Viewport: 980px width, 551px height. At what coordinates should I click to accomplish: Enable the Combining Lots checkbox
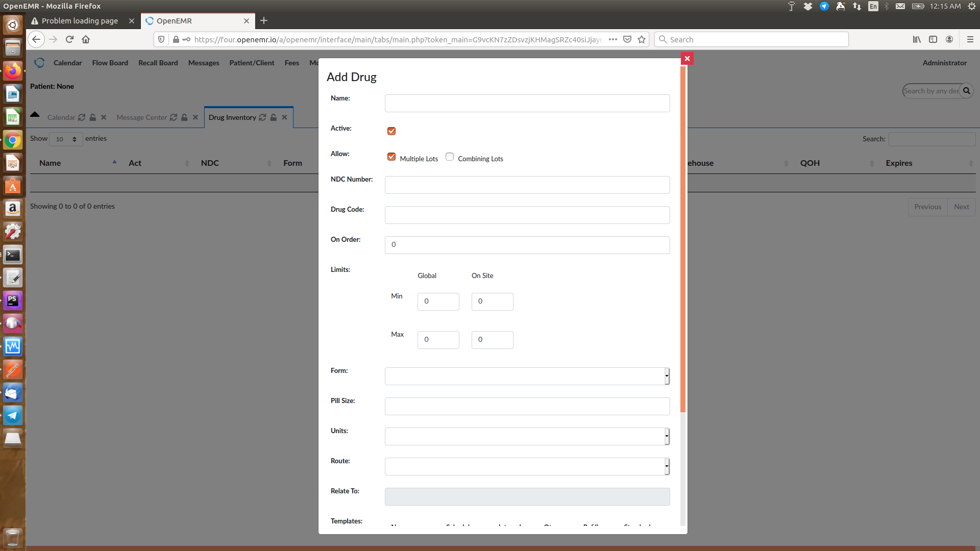[450, 157]
